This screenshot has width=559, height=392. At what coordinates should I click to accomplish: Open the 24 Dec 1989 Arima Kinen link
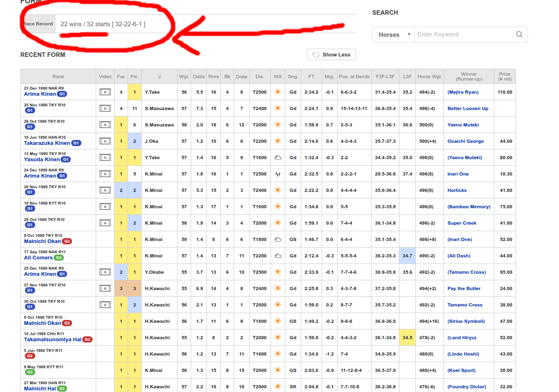point(40,176)
